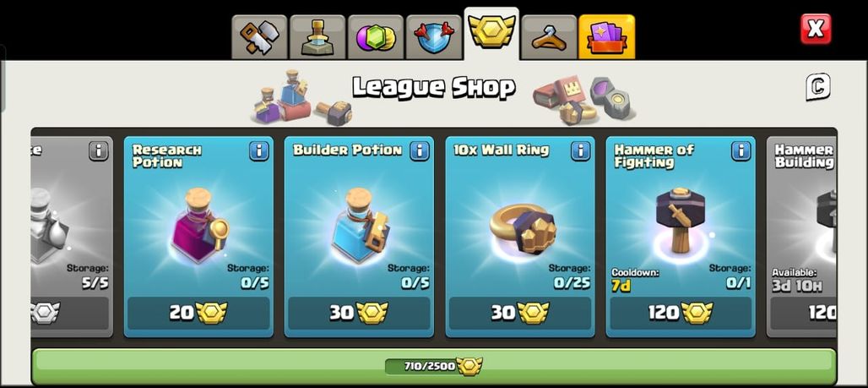868x388 pixels.
Task: Open the purple cards offers tab
Action: (x=607, y=37)
